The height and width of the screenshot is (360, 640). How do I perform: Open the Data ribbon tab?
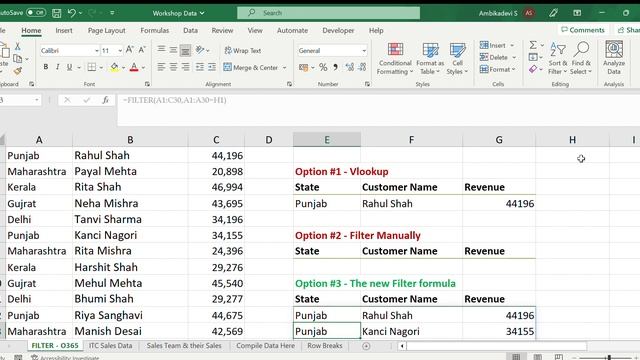tap(190, 31)
